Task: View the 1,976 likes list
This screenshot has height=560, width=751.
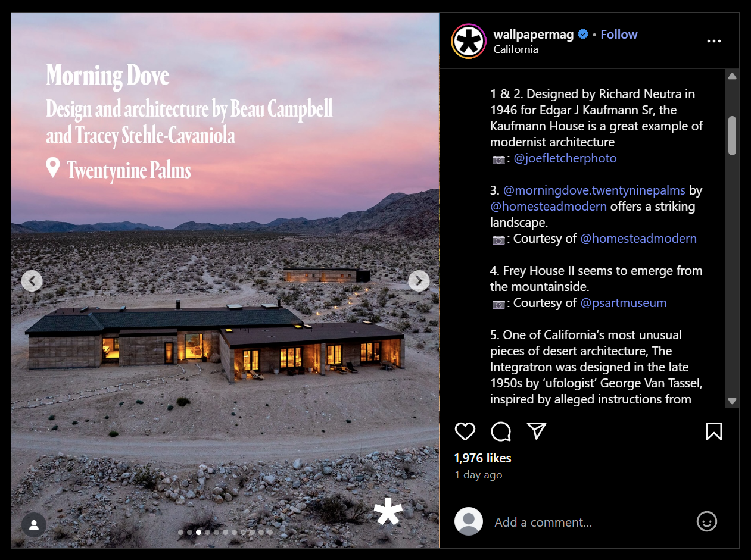Action: click(482, 458)
